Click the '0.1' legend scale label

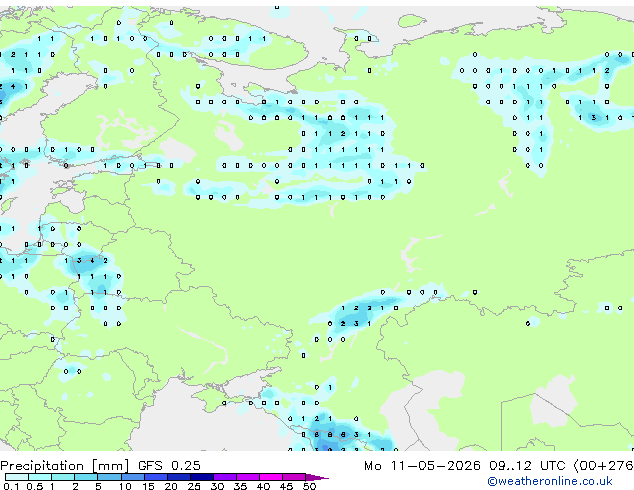(x=11, y=486)
